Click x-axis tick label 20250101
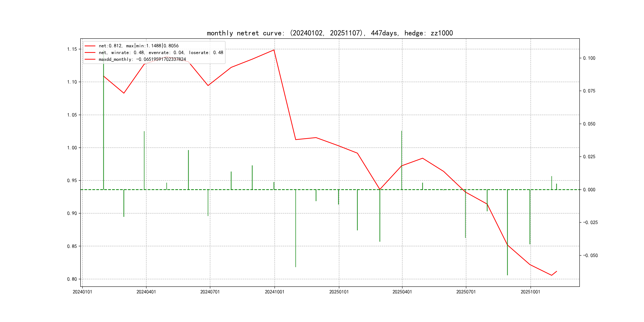Viewport: 644px width, 322px height. click(339, 292)
